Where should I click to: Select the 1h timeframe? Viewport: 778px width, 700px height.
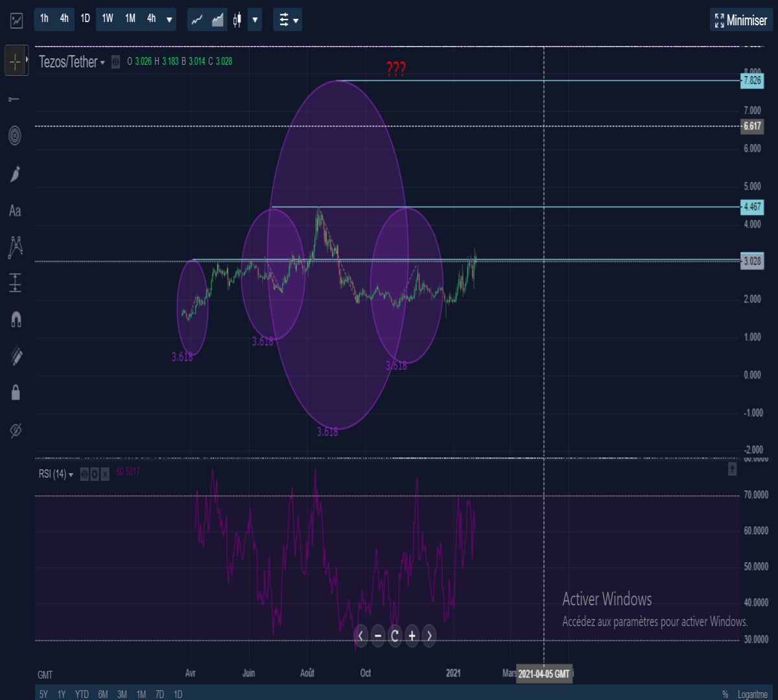(44, 19)
